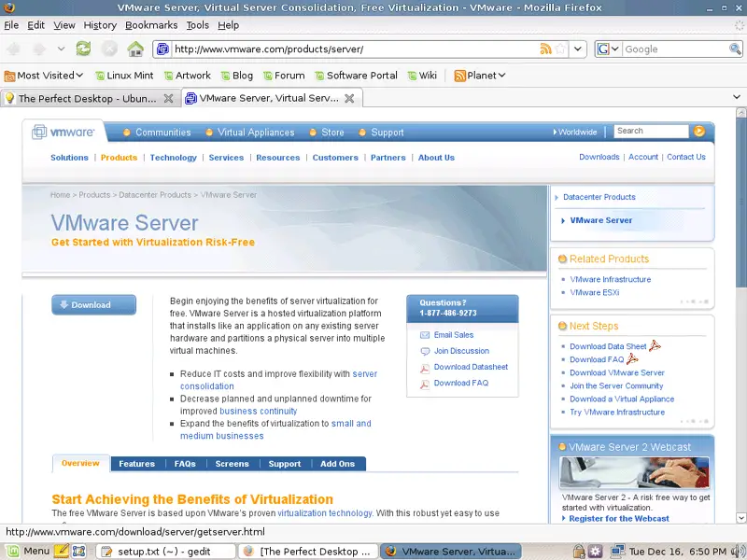Switch to the setup.txt gedit taskbar window
This screenshot has height=560, width=747.
click(x=166, y=551)
